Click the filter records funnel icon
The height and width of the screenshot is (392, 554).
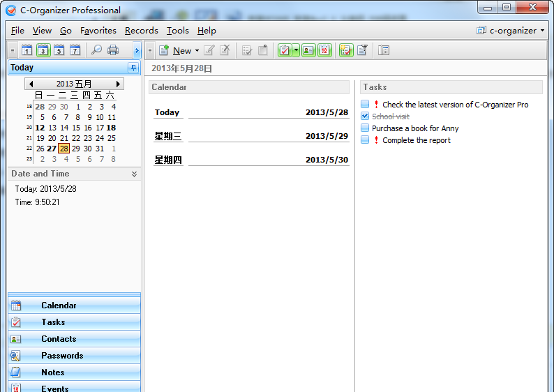[363, 50]
